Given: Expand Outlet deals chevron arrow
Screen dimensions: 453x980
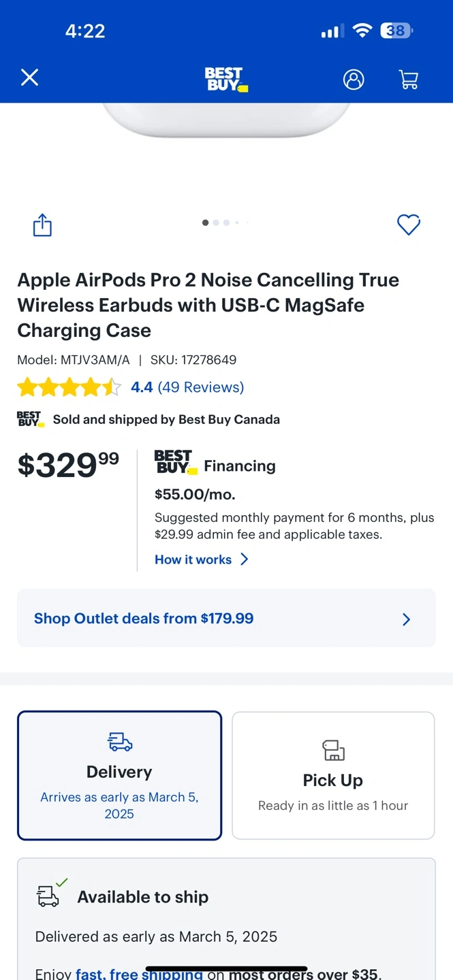Looking at the screenshot, I should coord(407,619).
